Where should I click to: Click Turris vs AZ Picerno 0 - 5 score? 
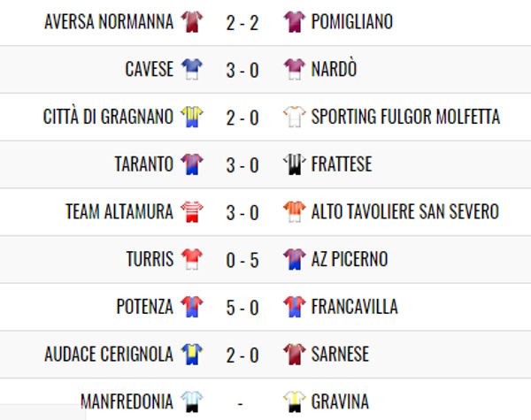pyautogui.click(x=242, y=260)
